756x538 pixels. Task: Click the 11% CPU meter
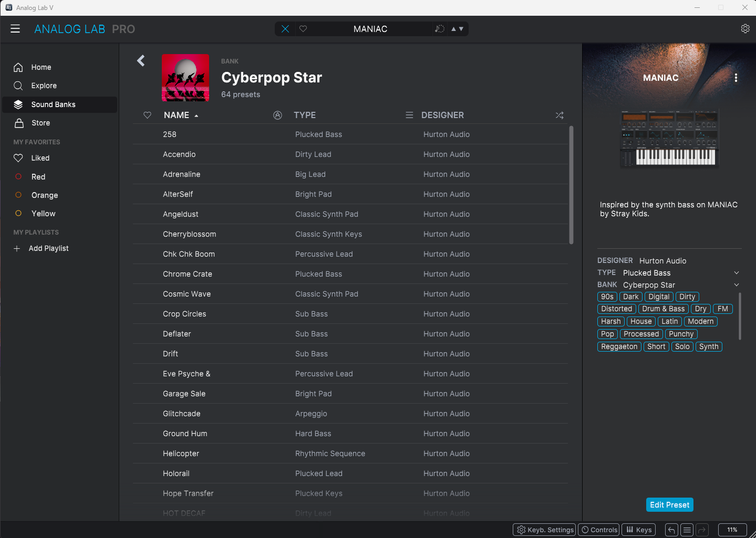[x=732, y=530]
